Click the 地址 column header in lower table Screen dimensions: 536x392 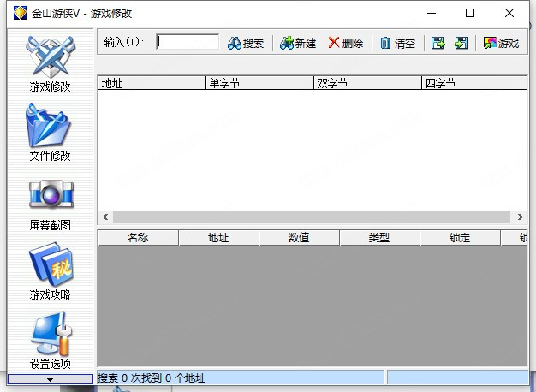219,238
